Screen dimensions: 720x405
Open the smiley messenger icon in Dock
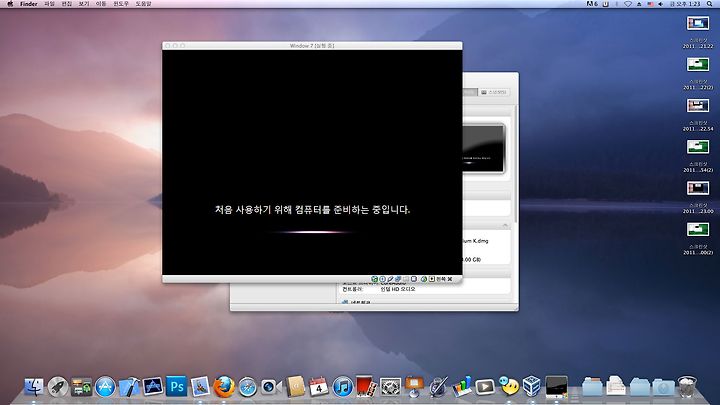coord(509,387)
